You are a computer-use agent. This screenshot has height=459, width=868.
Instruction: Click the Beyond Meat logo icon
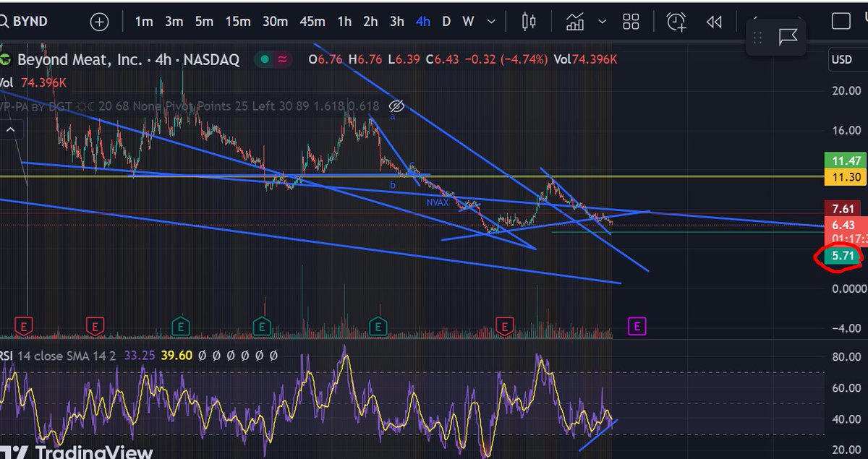coord(6,59)
